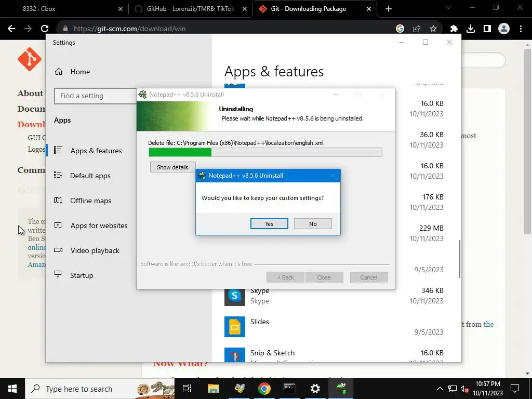This screenshot has width=532, height=399.
Task: Open Command Prompt taskbar icon
Action: click(289, 389)
